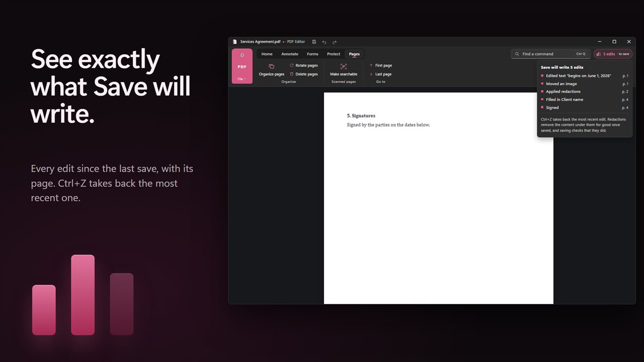The image size is (644, 362).
Task: Toggle the 5 edits to save indicator
Action: click(613, 54)
